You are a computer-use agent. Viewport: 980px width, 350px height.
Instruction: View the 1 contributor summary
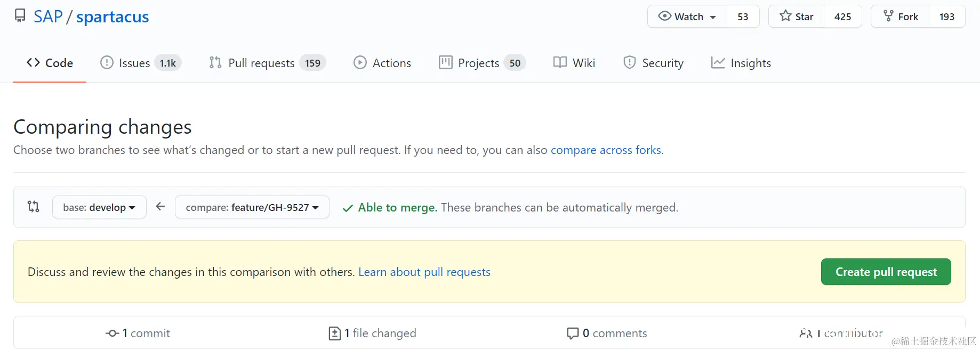[841, 333]
